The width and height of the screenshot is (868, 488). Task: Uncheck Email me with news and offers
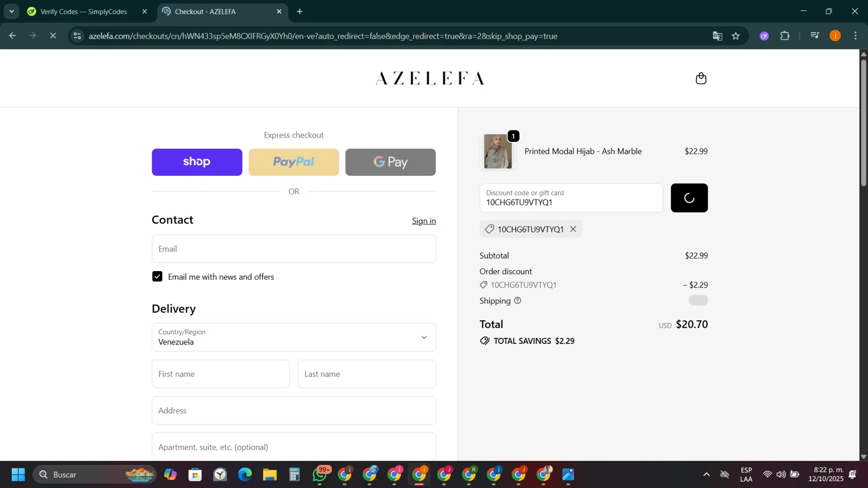click(157, 276)
